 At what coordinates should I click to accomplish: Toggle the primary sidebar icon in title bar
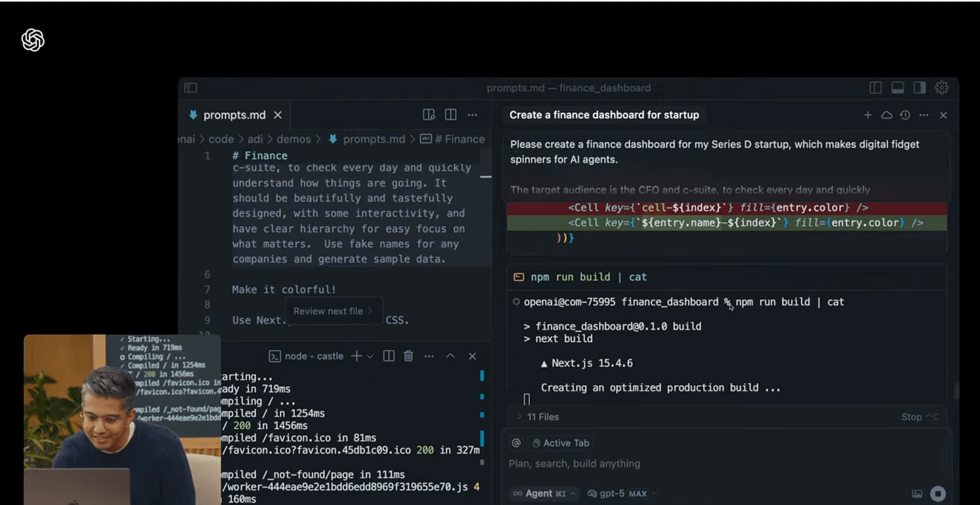click(x=190, y=88)
